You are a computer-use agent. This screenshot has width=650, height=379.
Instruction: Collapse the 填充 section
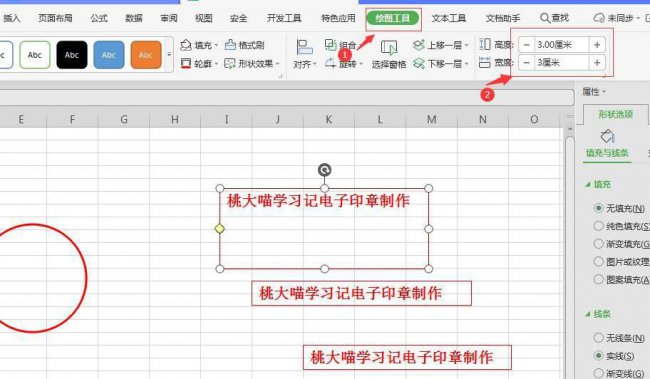pos(587,184)
